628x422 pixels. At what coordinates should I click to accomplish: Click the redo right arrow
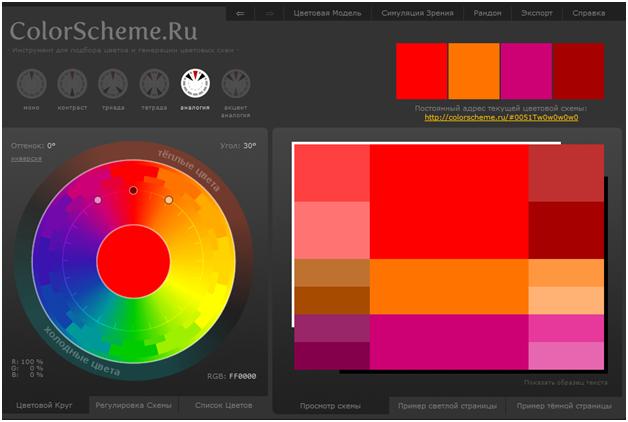click(268, 14)
